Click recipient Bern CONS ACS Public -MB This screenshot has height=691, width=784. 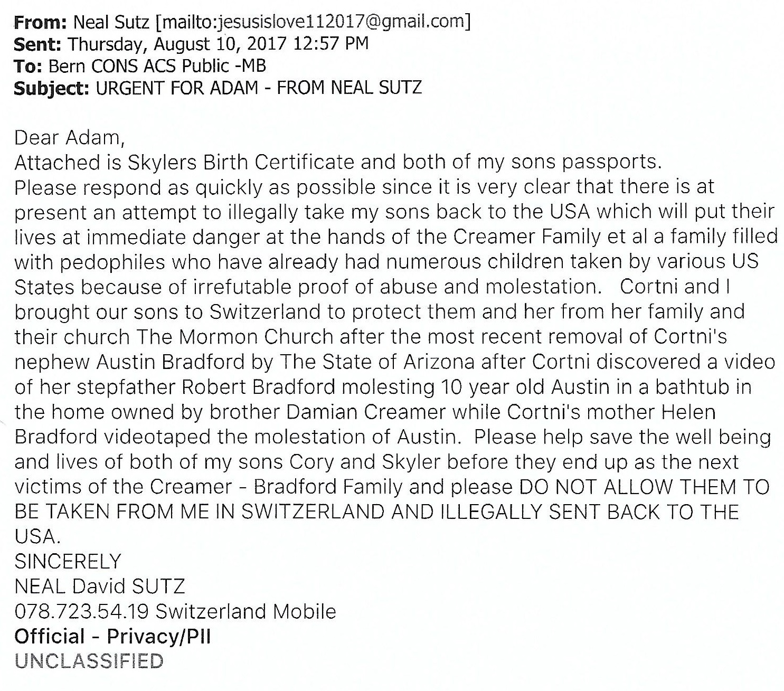[x=157, y=65]
